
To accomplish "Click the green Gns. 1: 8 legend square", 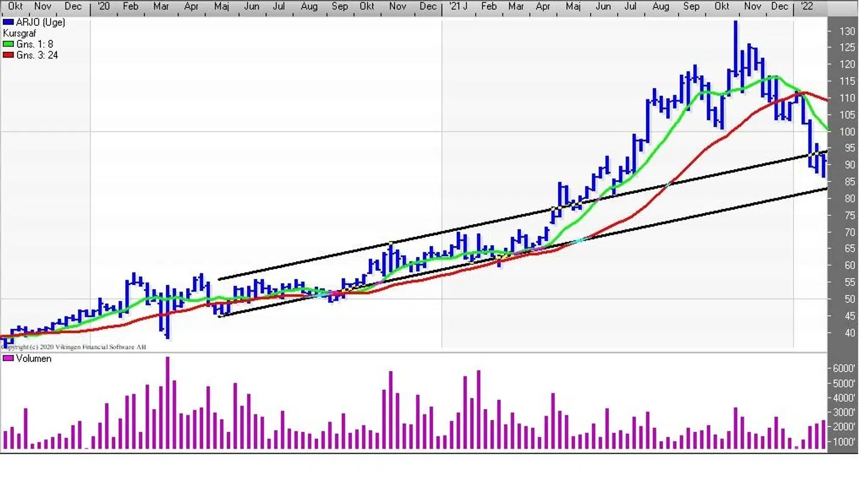I will (x=8, y=44).
